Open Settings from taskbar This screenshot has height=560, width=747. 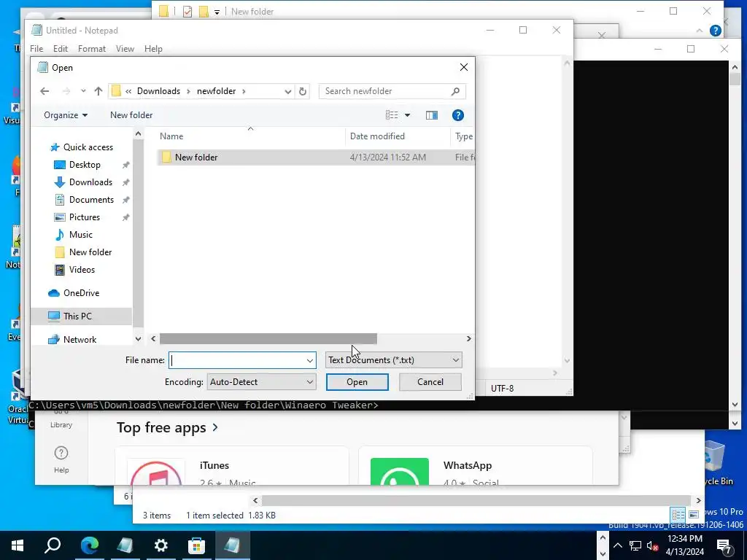pos(161,545)
